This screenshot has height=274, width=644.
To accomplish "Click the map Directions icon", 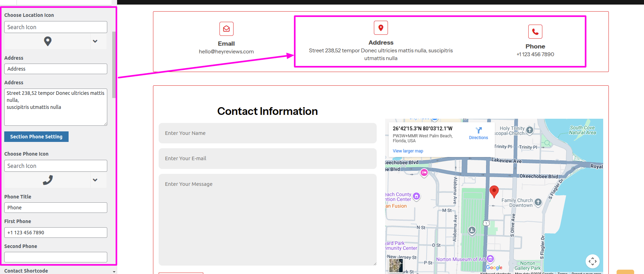I will [x=478, y=131].
